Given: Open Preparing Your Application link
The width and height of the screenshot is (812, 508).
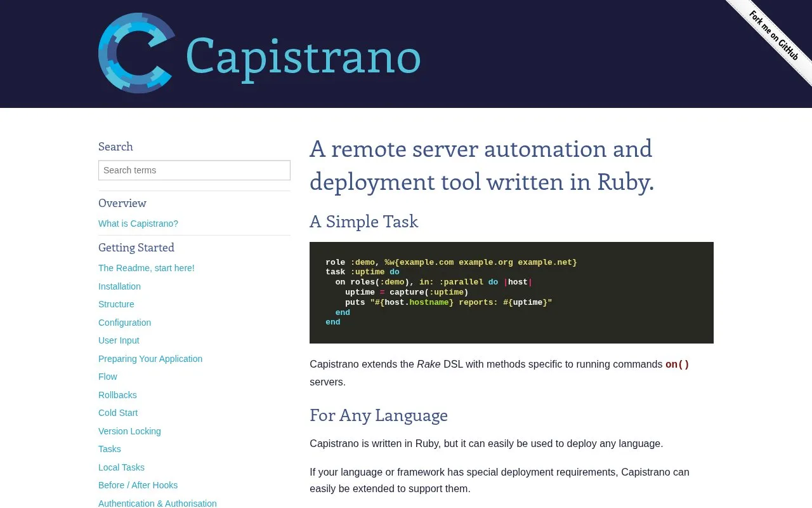Looking at the screenshot, I should [x=150, y=359].
